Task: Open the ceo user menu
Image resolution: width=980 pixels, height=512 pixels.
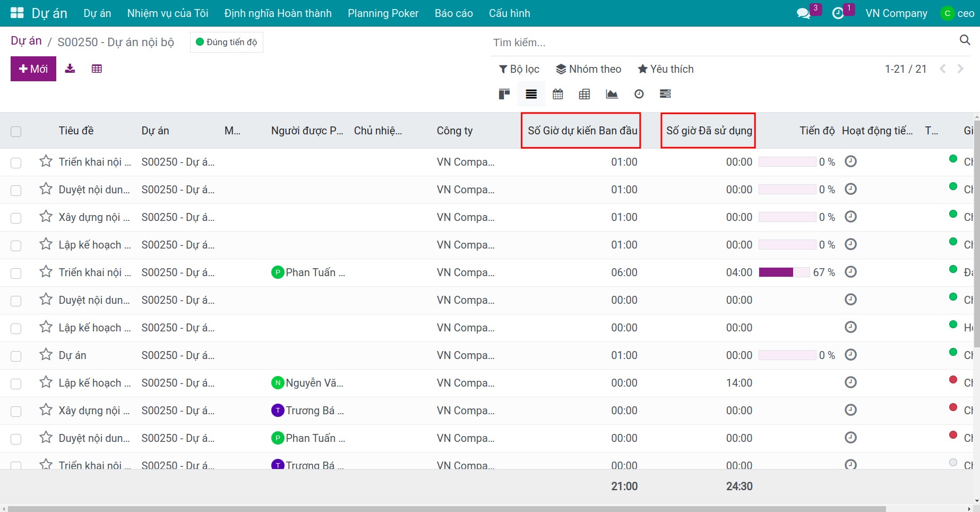Action: coord(958,13)
